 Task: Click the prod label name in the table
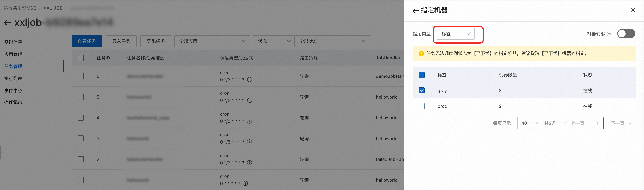click(x=442, y=106)
